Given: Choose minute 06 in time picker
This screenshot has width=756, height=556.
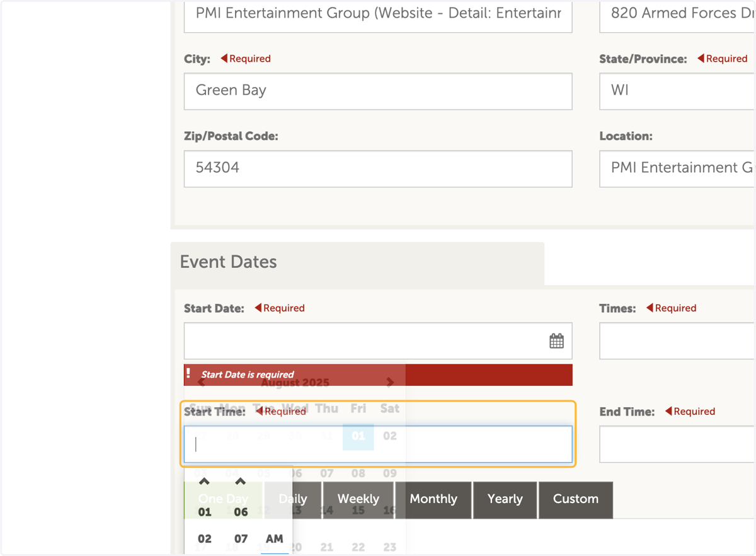Looking at the screenshot, I should pos(241,512).
